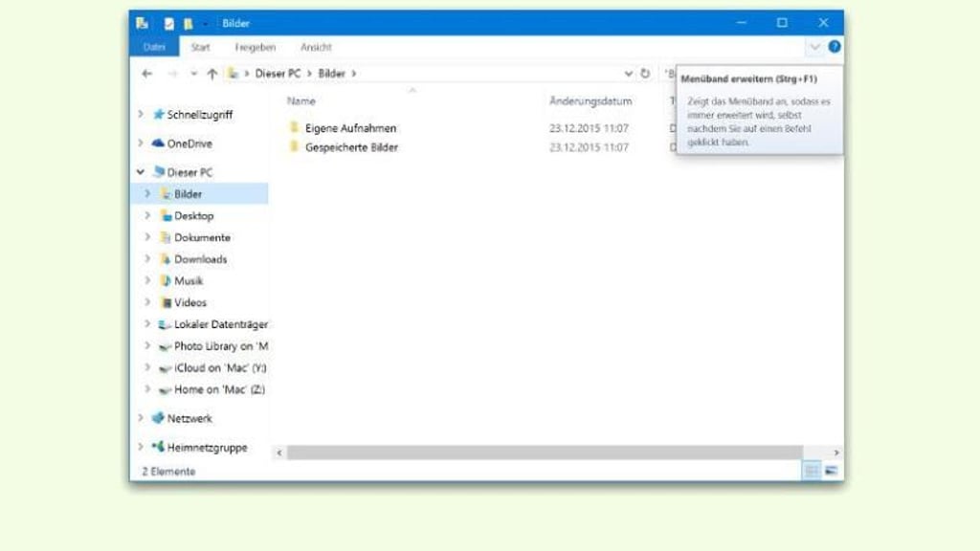The image size is (980, 551).
Task: Switch to details view from the status bar
Action: point(810,470)
